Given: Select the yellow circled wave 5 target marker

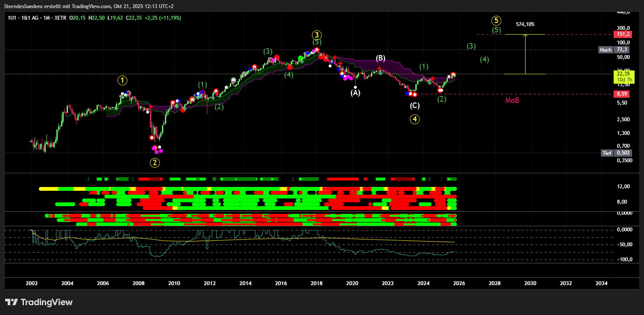Looking at the screenshot, I should (496, 20).
